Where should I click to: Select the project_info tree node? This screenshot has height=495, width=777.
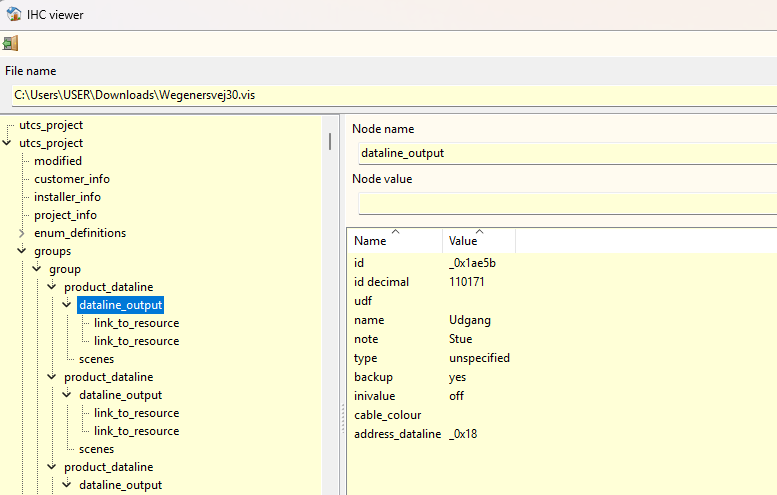pyautogui.click(x=65, y=215)
